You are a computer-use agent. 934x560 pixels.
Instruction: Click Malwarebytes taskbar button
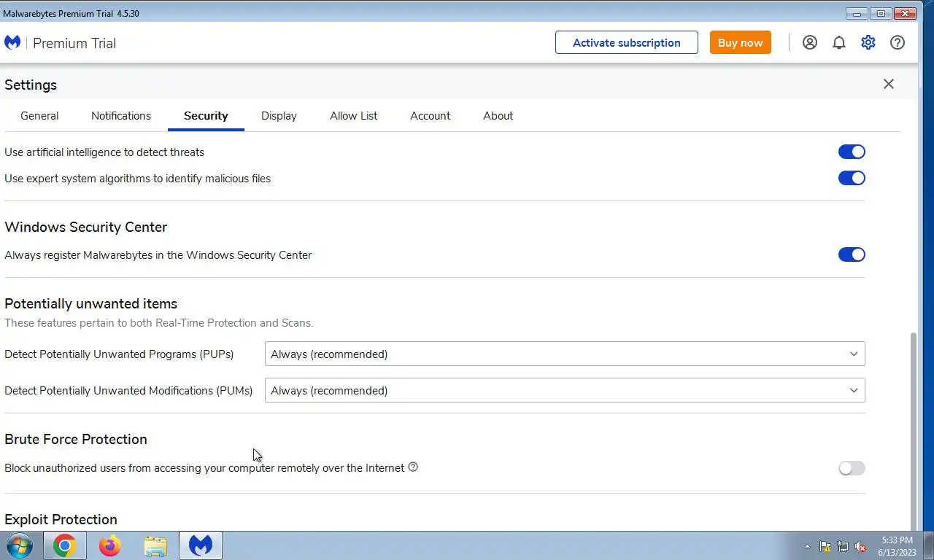coord(201,545)
